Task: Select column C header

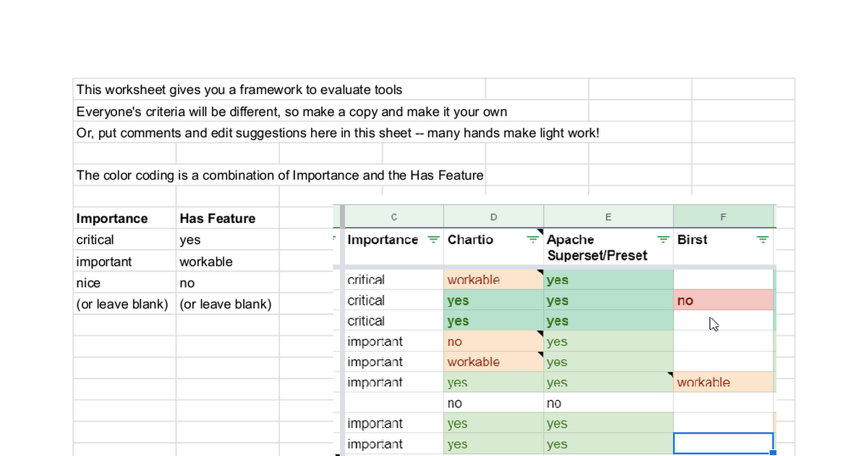Action: 393,216
